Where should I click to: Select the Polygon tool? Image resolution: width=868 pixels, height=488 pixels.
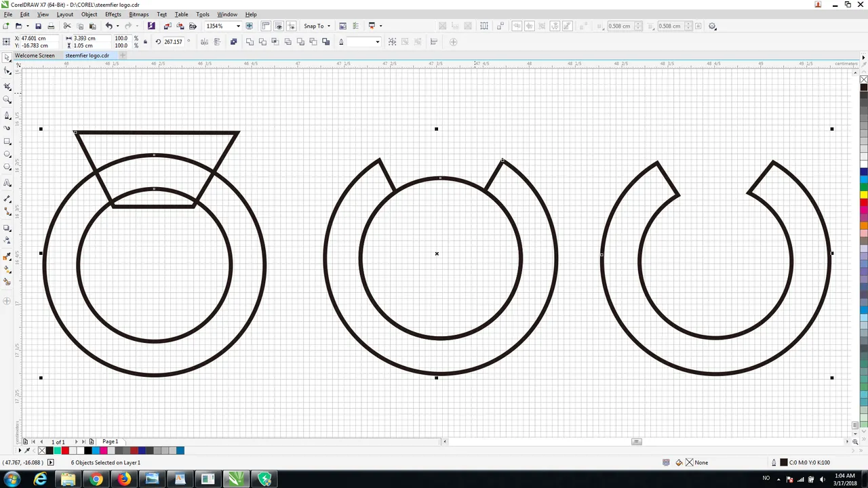(x=8, y=167)
